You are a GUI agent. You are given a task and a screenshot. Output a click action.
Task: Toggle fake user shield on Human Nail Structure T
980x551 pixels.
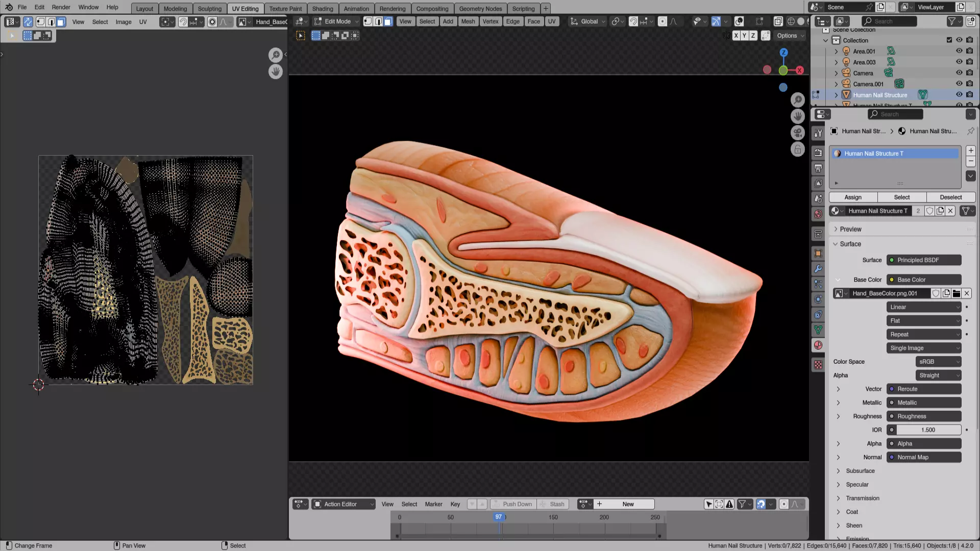(x=930, y=211)
